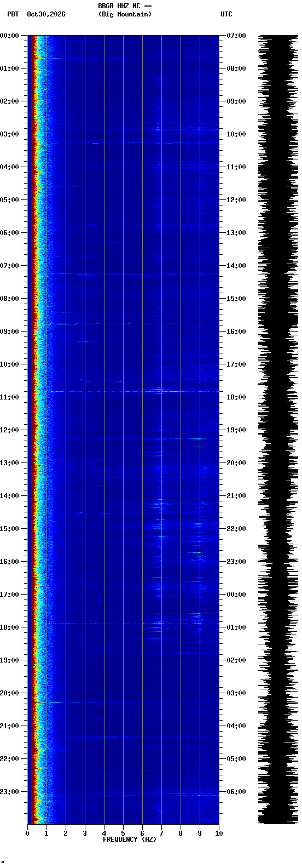Select the 13:00 PDT time label
302x868 pixels.
(10, 463)
